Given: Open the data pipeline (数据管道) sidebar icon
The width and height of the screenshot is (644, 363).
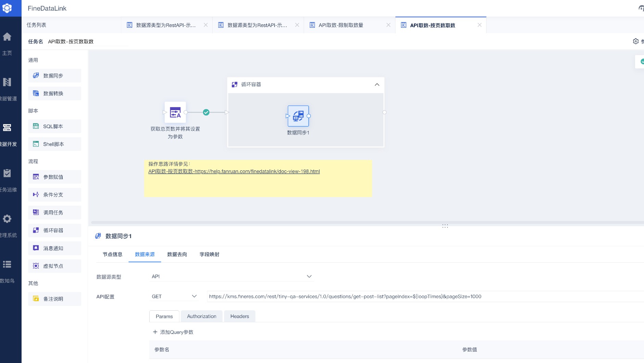Looking at the screenshot, I should point(7,82).
